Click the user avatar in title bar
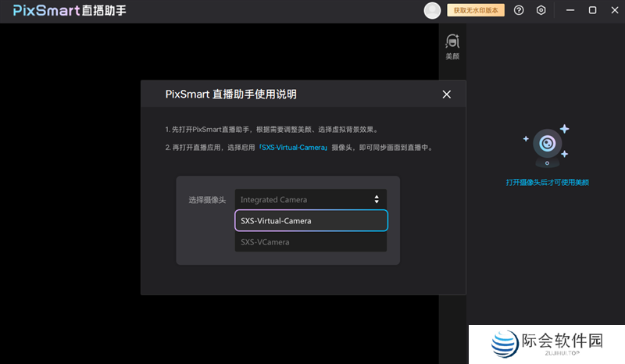625x364 pixels. point(432,10)
